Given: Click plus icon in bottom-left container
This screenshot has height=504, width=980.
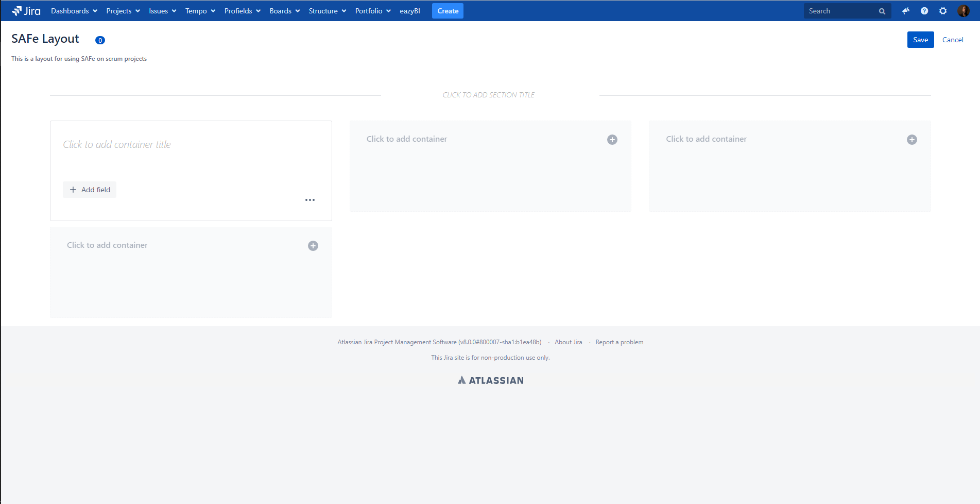Looking at the screenshot, I should pyautogui.click(x=313, y=246).
